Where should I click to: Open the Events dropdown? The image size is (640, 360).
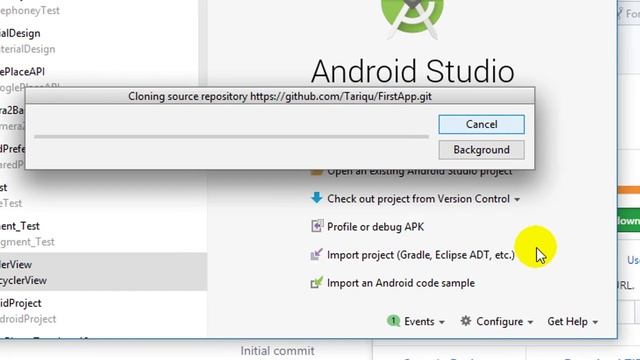(424, 322)
